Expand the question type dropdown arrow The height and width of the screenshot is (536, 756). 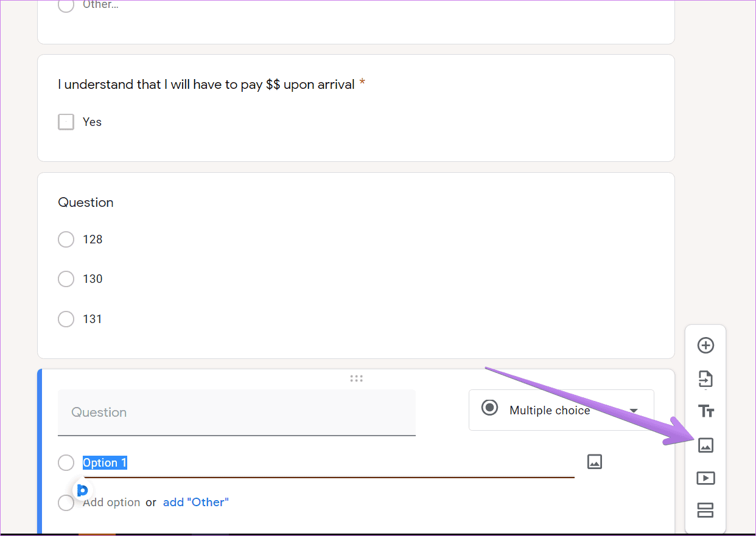pos(634,411)
